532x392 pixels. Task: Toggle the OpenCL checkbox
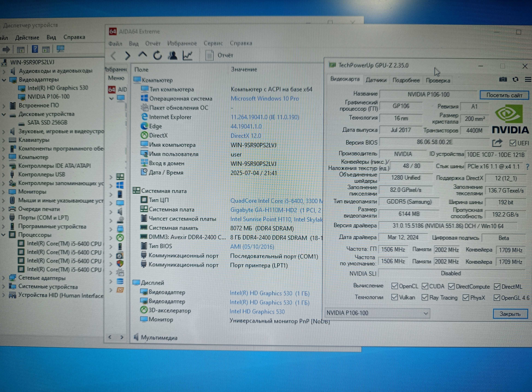(x=394, y=286)
